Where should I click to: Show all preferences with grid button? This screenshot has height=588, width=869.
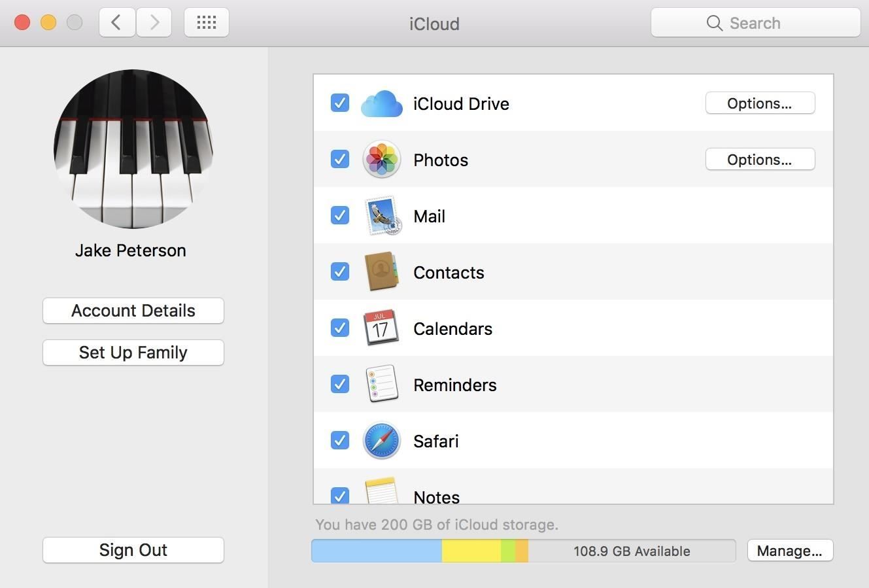coord(207,23)
